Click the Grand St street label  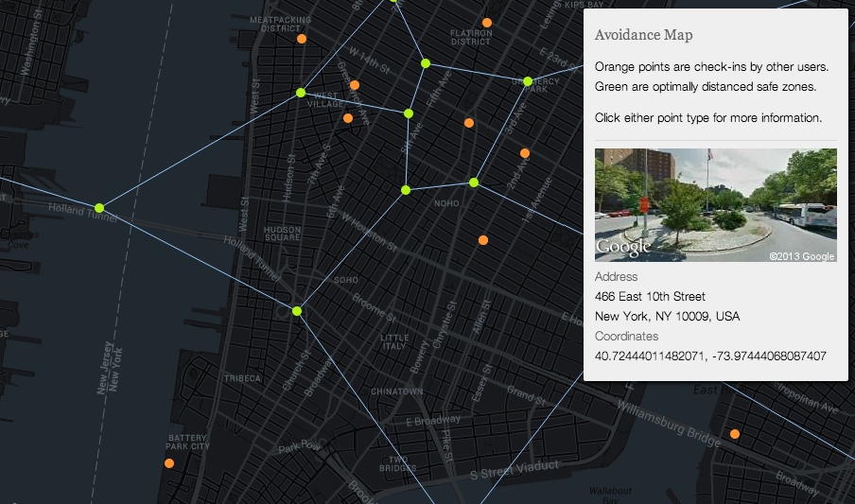point(526,395)
